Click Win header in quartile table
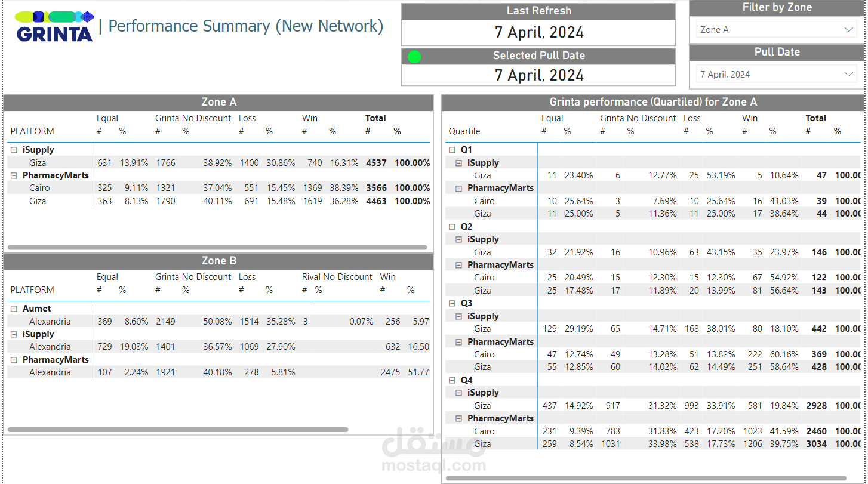The image size is (868, 484). (750, 118)
